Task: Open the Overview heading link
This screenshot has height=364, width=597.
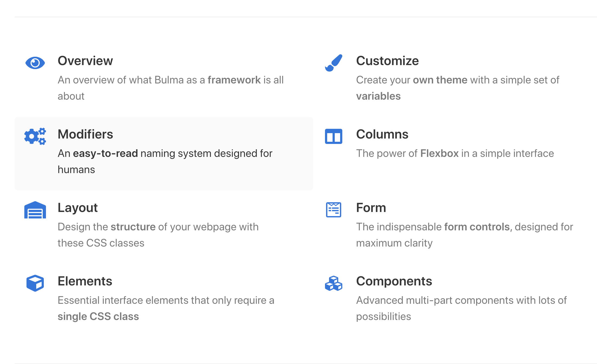Action: click(x=85, y=61)
